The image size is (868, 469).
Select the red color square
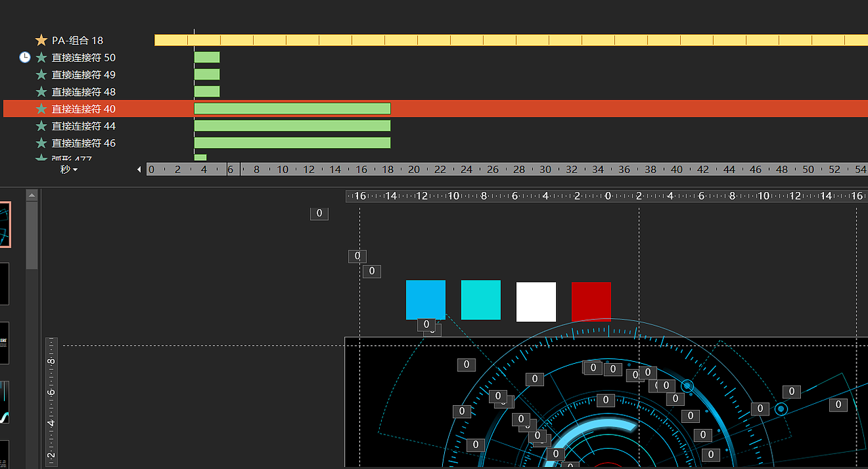pos(591,302)
